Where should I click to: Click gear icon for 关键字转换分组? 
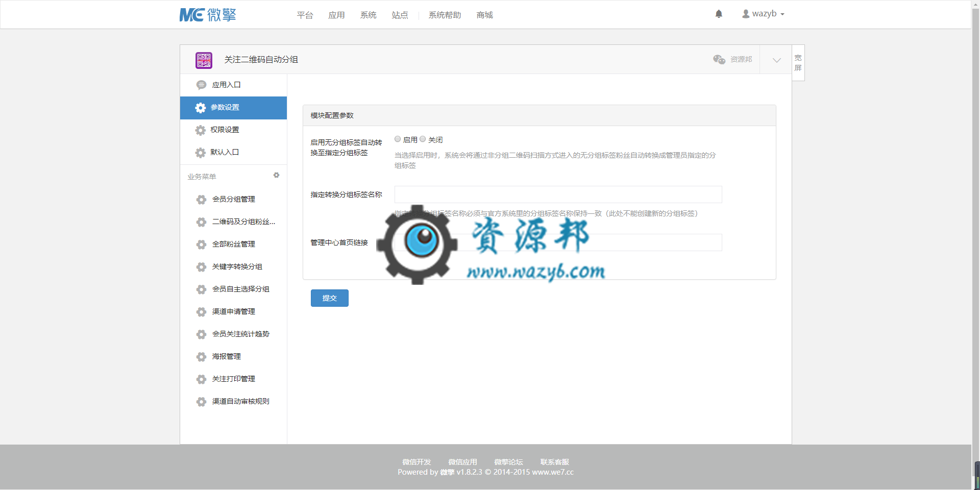coord(201,267)
